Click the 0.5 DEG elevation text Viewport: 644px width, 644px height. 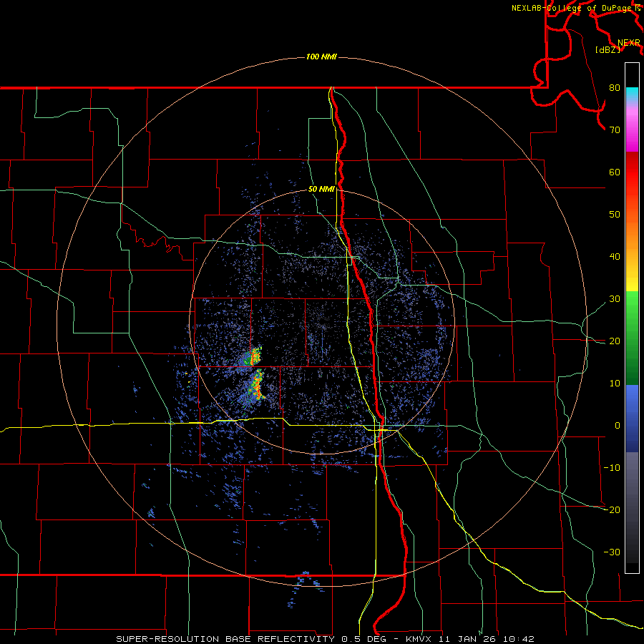click(364, 639)
